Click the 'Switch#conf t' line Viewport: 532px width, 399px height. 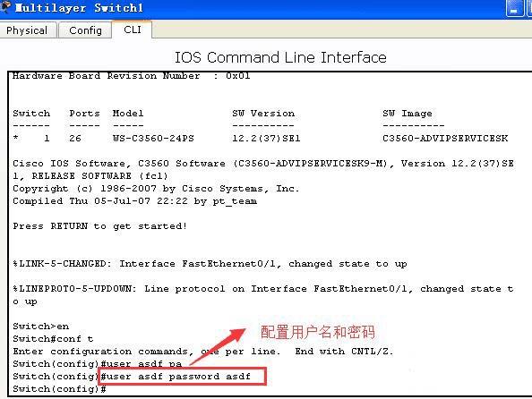point(53,339)
